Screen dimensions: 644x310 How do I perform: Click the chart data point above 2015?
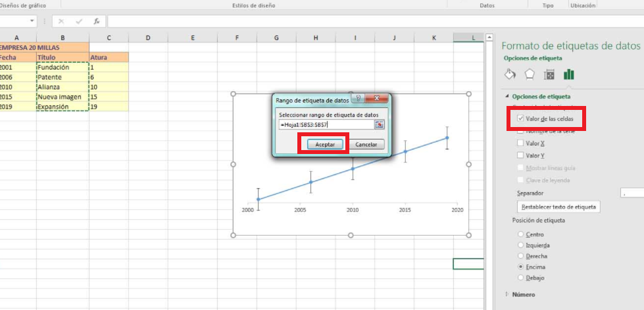405,151
